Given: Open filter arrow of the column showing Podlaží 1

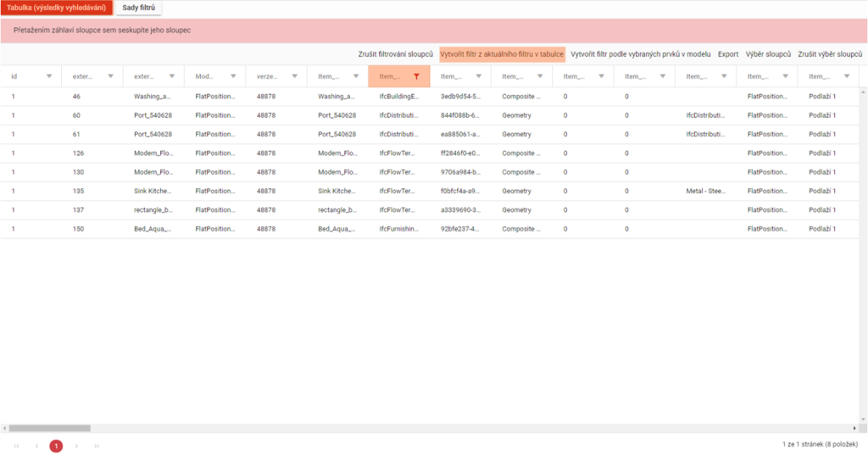Looking at the screenshot, I should coord(846,76).
